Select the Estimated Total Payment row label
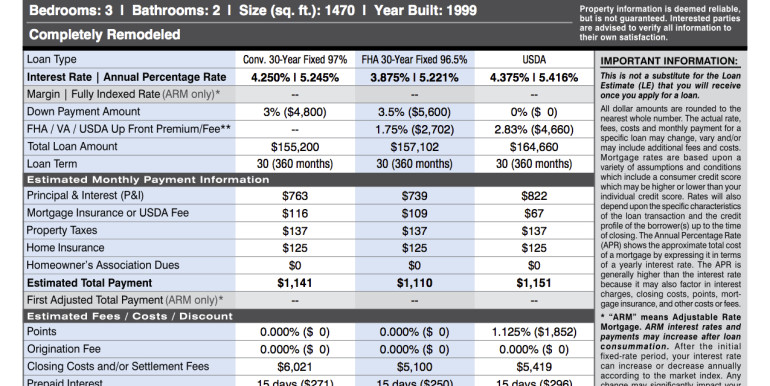The image size is (770, 386). pos(89,283)
